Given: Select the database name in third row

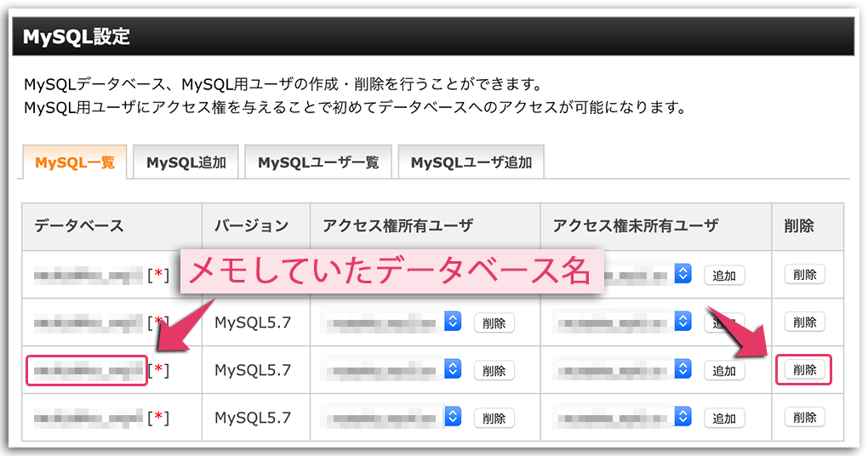Looking at the screenshot, I should click(88, 370).
